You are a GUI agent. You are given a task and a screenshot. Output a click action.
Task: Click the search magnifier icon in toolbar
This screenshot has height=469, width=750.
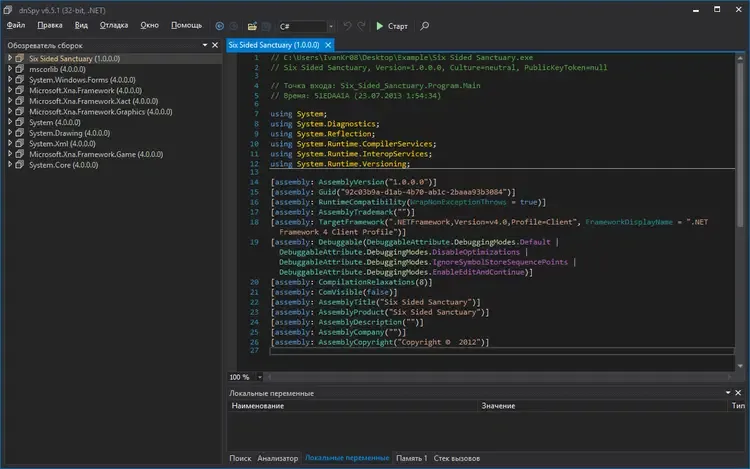pos(425,25)
